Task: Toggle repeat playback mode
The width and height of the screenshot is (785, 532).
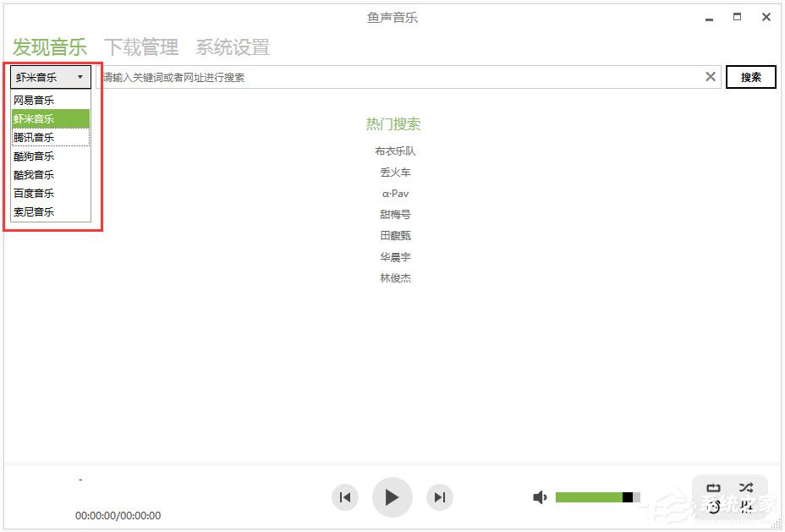Action: point(713,487)
